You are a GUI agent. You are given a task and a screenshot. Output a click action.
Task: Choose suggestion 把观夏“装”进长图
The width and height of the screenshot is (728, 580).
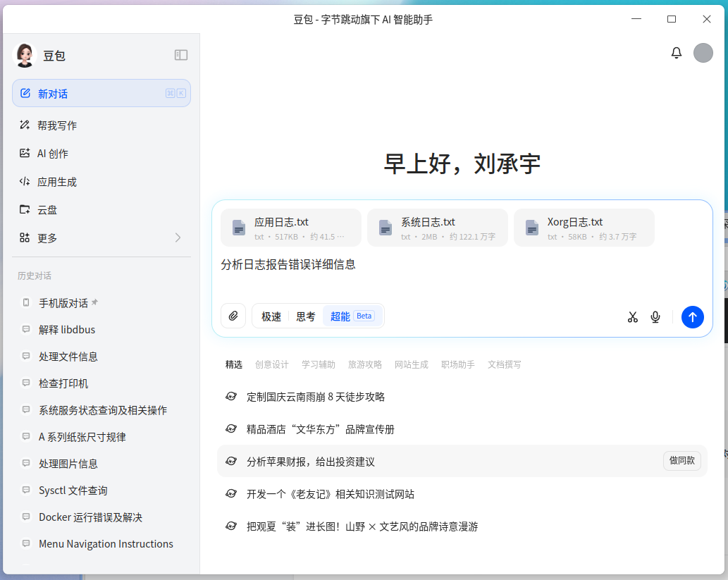point(462,526)
